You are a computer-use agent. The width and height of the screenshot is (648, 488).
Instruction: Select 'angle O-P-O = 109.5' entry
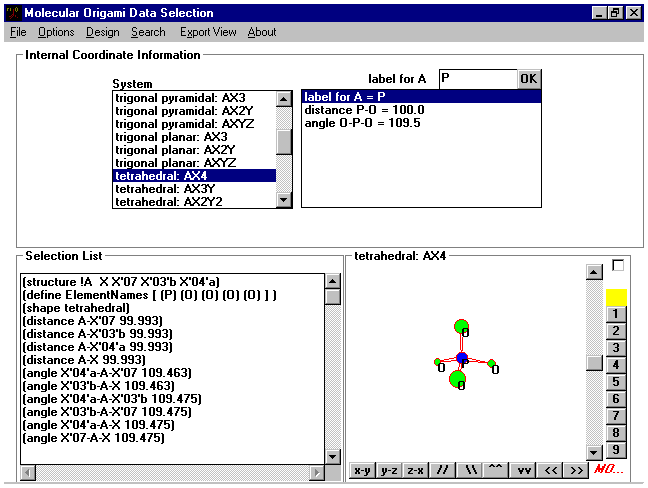363,123
